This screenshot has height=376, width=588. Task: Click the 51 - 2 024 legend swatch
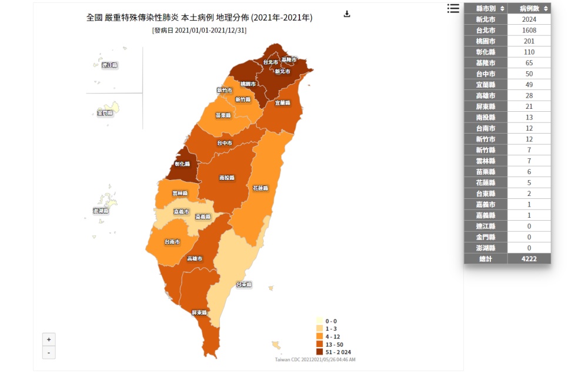pyautogui.click(x=320, y=352)
